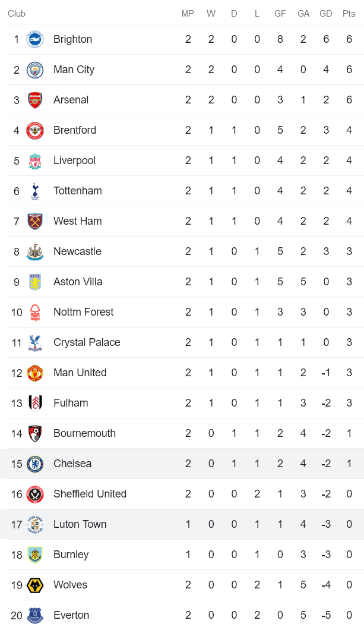The width and height of the screenshot is (364, 633).
Task: Click the Brighton club crest icon
Action: [35, 40]
